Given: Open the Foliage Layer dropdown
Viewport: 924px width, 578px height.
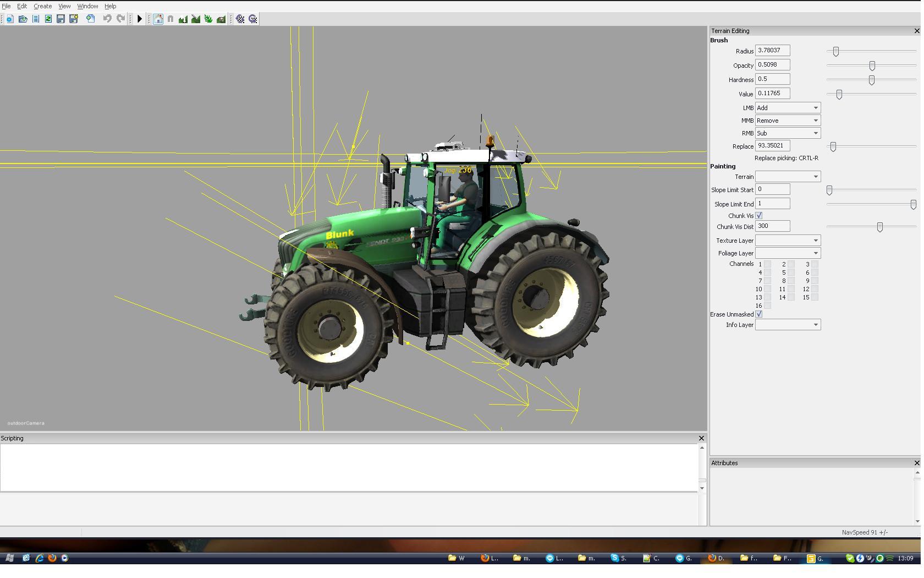Looking at the screenshot, I should pyautogui.click(x=788, y=253).
